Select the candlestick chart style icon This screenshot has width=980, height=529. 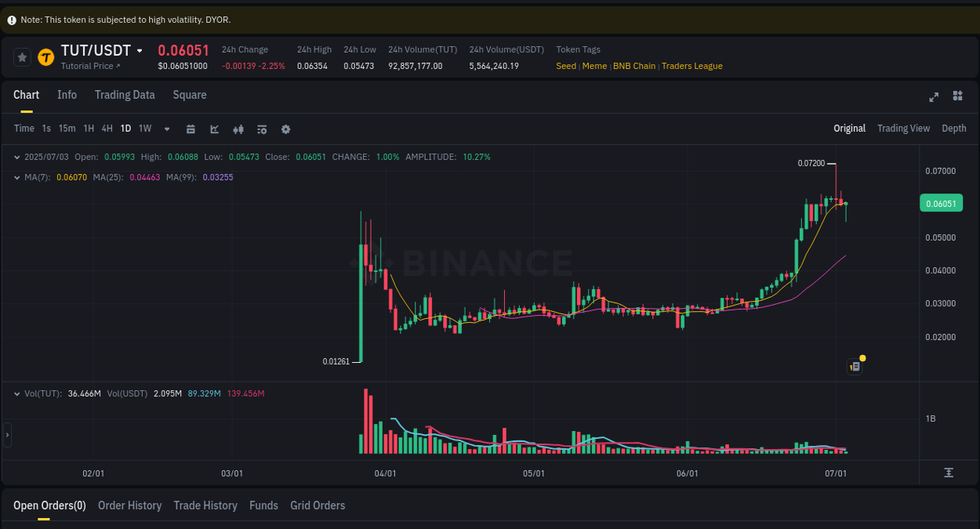click(238, 129)
